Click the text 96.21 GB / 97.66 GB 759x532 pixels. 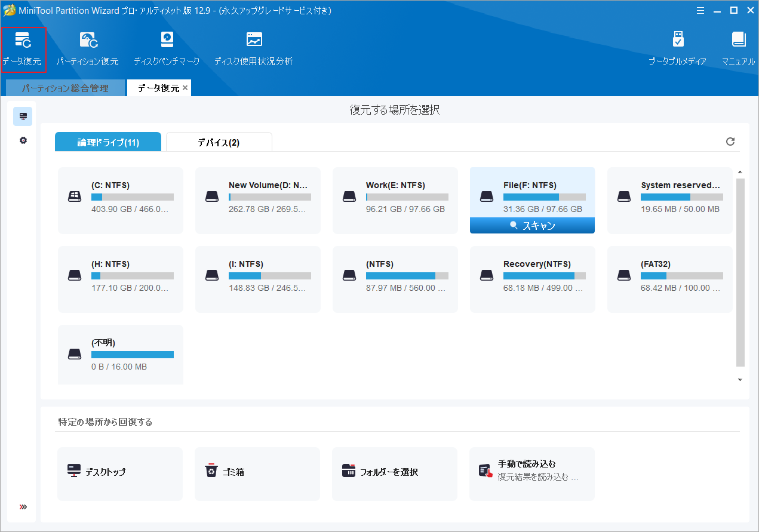pyautogui.click(x=405, y=209)
